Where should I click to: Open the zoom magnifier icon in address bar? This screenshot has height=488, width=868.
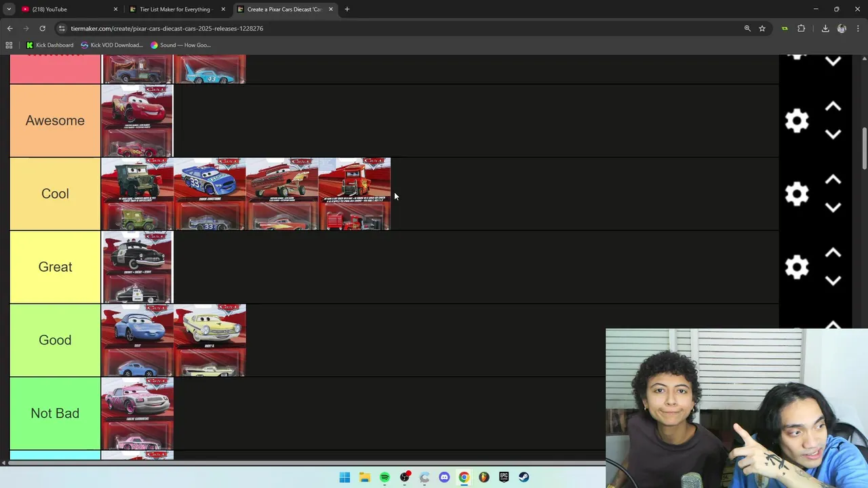pos(747,28)
